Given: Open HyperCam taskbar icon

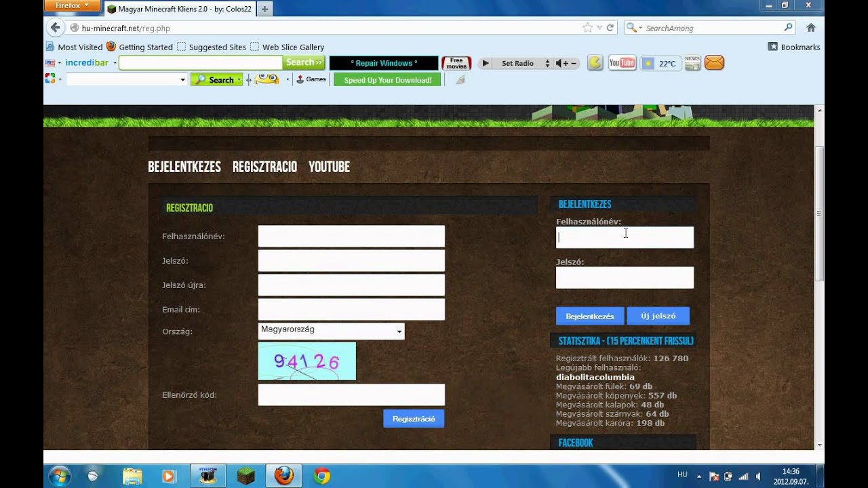Looking at the screenshot, I should 208,476.
